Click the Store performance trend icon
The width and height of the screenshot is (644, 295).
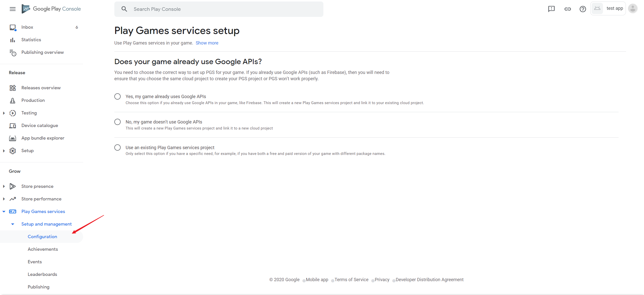coord(13,199)
